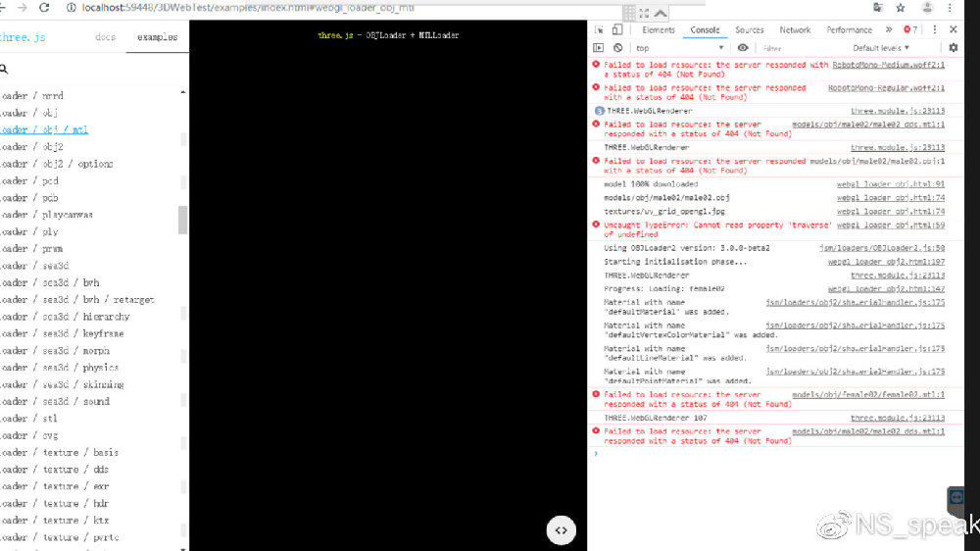Switch to the Elements tab
This screenshot has height=551, width=980.
click(659, 29)
